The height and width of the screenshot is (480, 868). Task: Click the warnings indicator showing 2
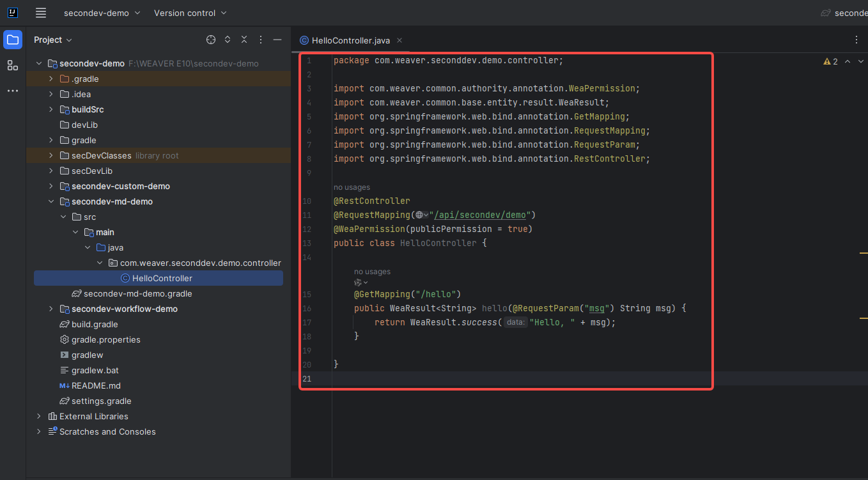tap(831, 61)
